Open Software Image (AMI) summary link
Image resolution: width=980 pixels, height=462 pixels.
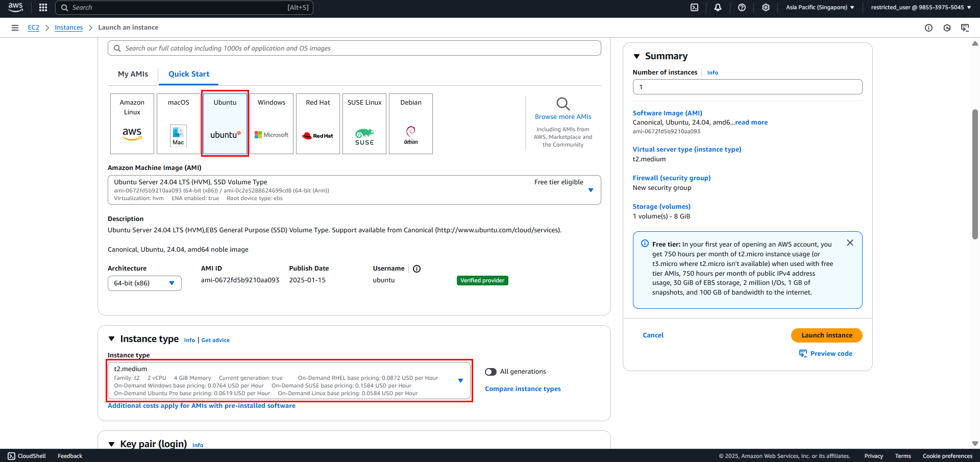pyautogui.click(x=667, y=113)
